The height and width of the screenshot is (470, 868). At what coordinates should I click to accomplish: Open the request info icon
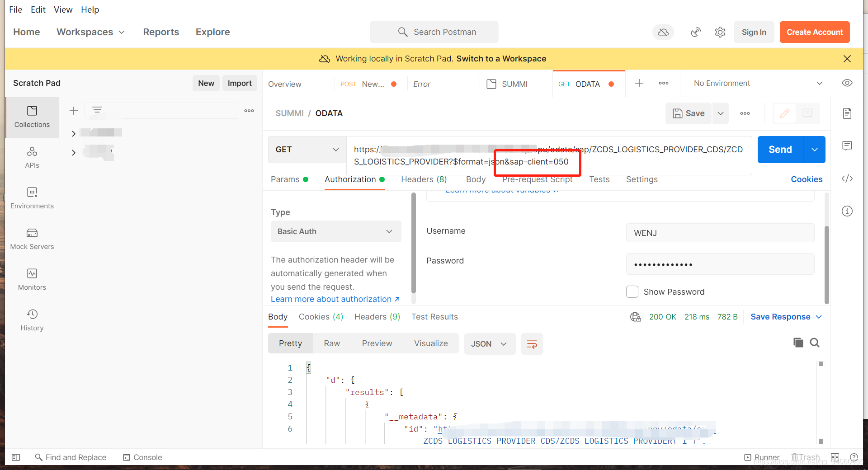pyautogui.click(x=847, y=211)
